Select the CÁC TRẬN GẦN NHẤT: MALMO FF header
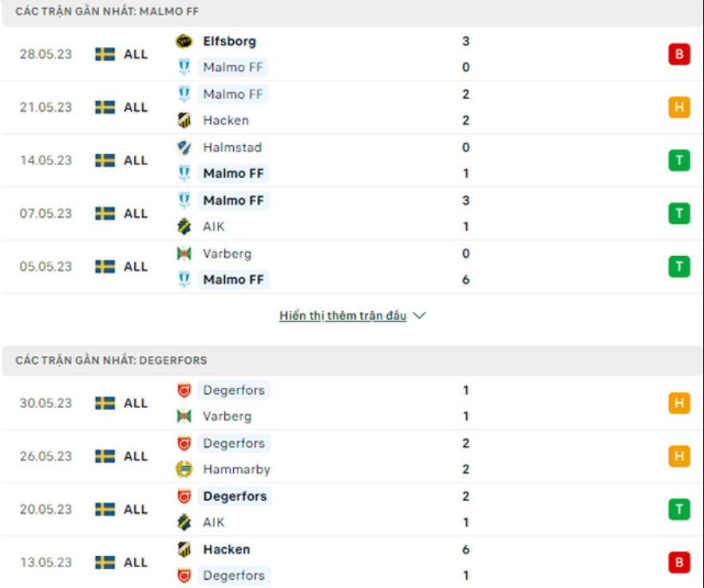The image size is (704, 588). [98, 11]
